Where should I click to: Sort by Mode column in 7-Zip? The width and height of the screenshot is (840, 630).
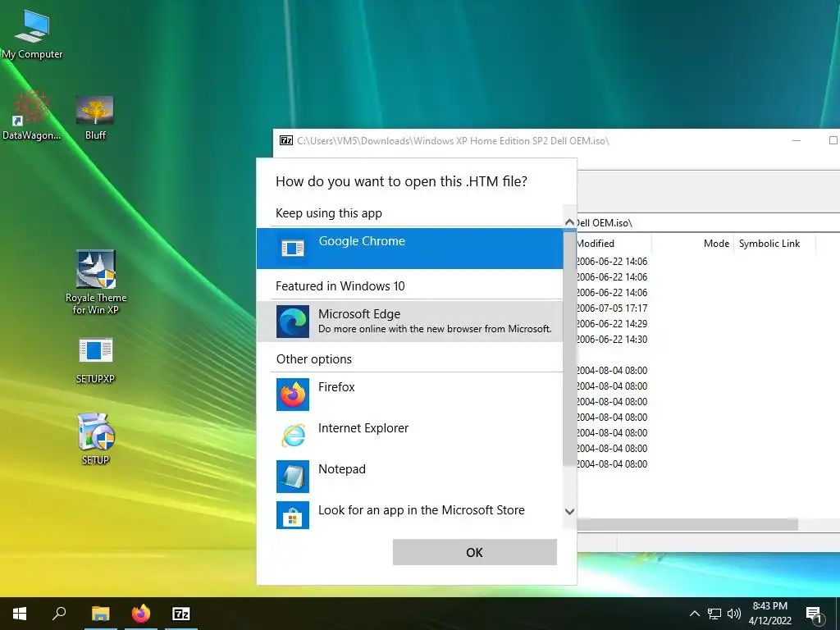point(716,243)
